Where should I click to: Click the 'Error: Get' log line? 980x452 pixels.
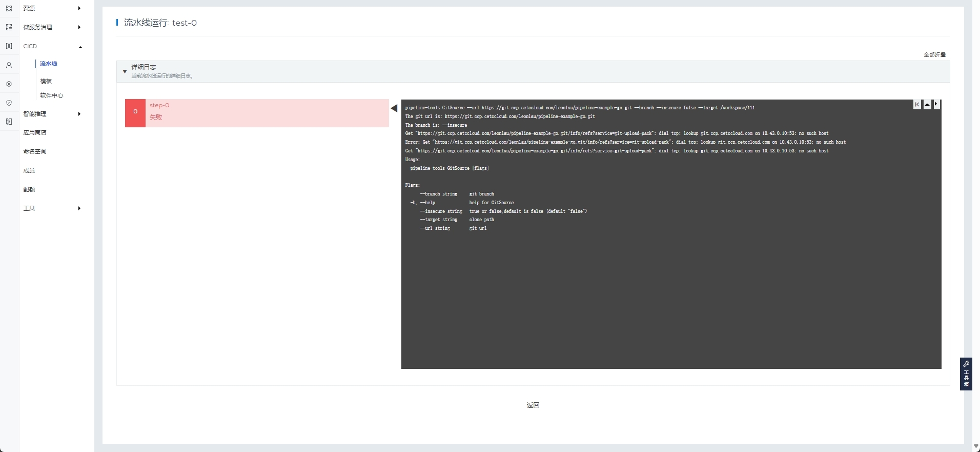pos(625,142)
